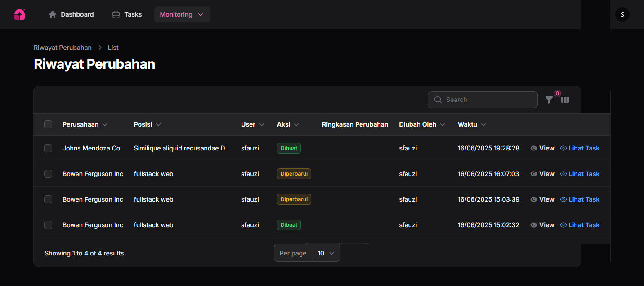Viewport: 644px width, 286px height.
Task: Click eye icon of View in 15:03:39 row
Action: (534, 199)
